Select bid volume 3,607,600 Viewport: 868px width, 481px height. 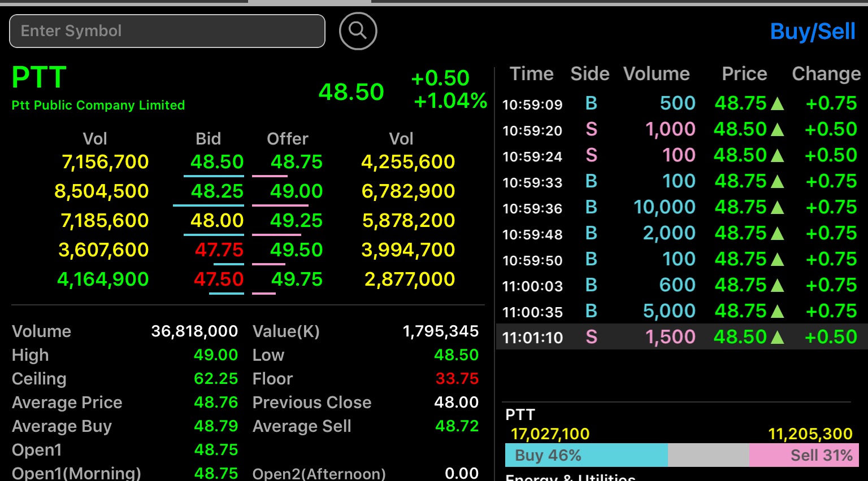pyautogui.click(x=103, y=250)
